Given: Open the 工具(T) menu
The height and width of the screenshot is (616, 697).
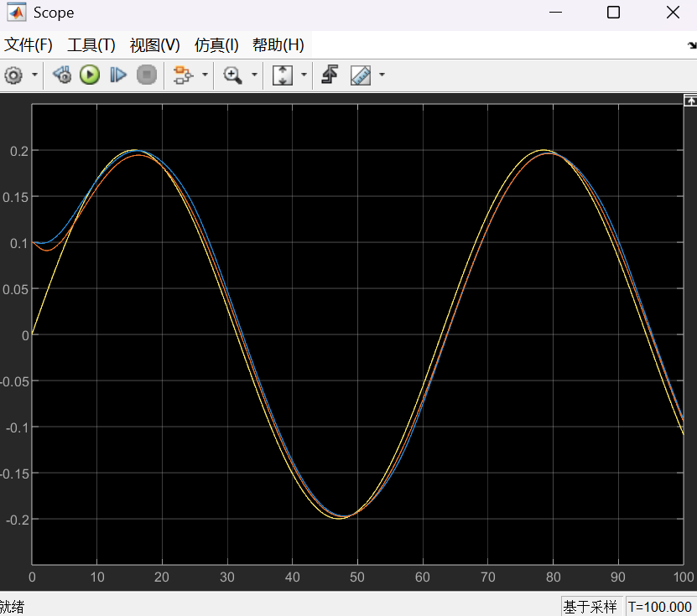Looking at the screenshot, I should pyautogui.click(x=91, y=45).
